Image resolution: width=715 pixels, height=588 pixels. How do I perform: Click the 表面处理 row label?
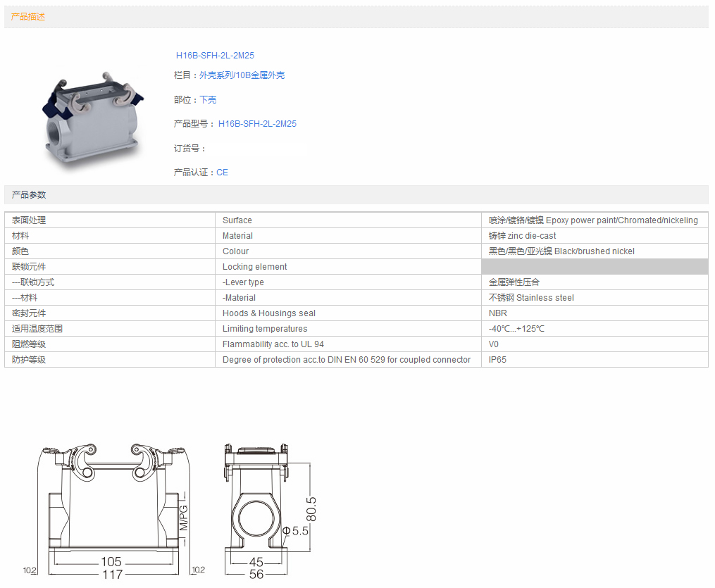tap(29, 220)
